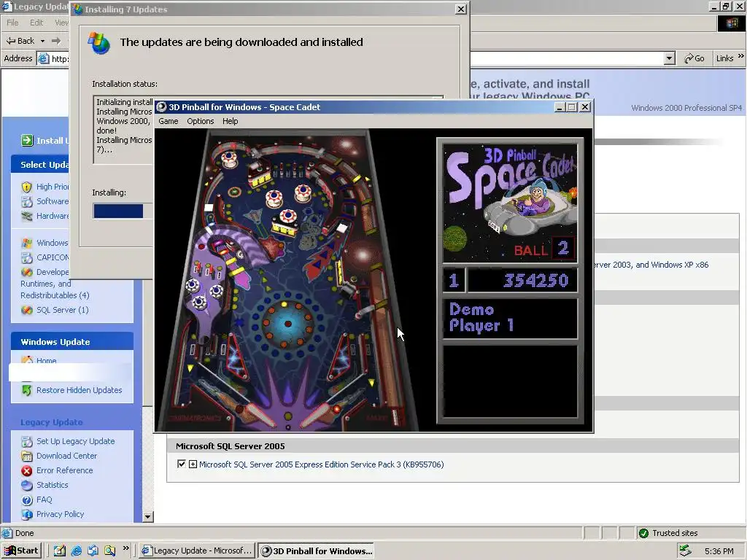Open the High Priority updates icon in sidebar

coord(27,187)
